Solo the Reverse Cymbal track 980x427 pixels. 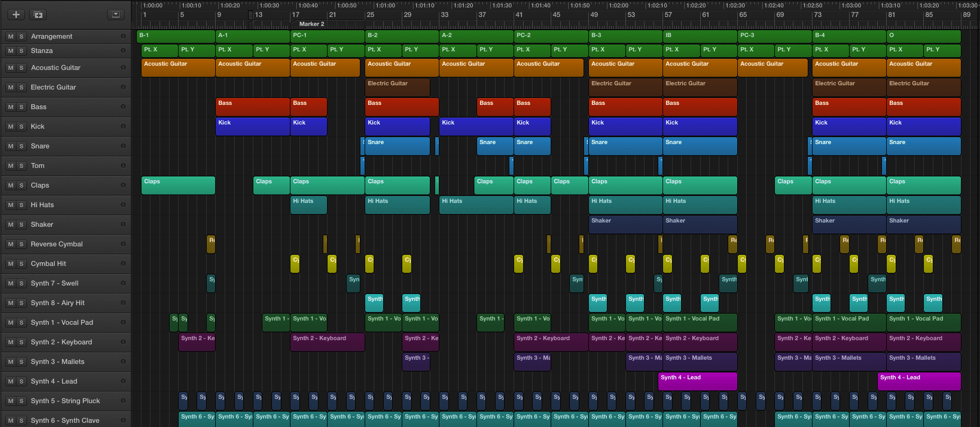[21, 244]
